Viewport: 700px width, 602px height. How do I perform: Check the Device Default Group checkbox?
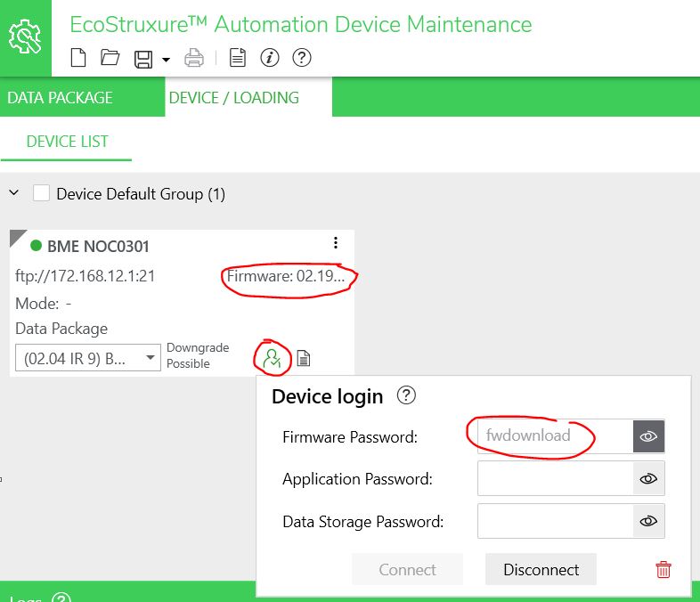pyautogui.click(x=41, y=193)
